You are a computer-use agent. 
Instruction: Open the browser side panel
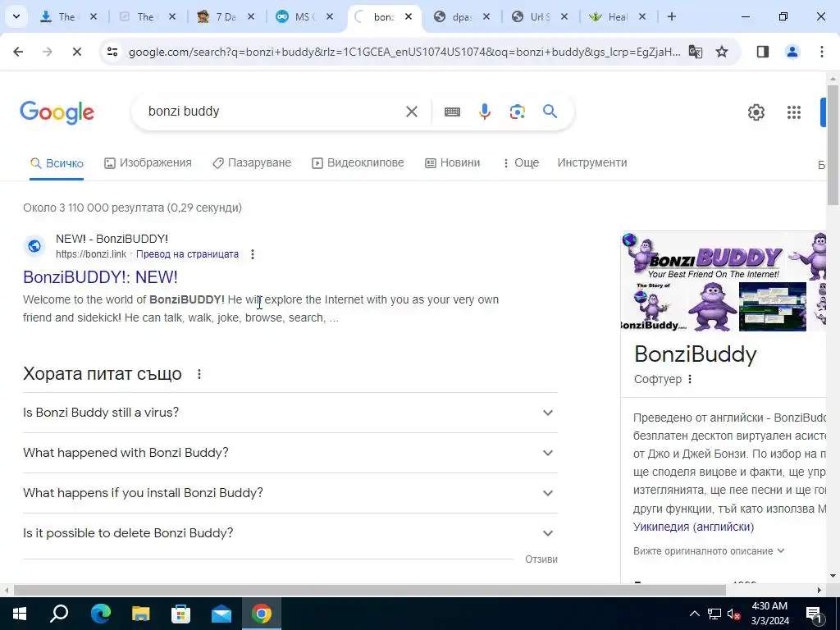763,52
